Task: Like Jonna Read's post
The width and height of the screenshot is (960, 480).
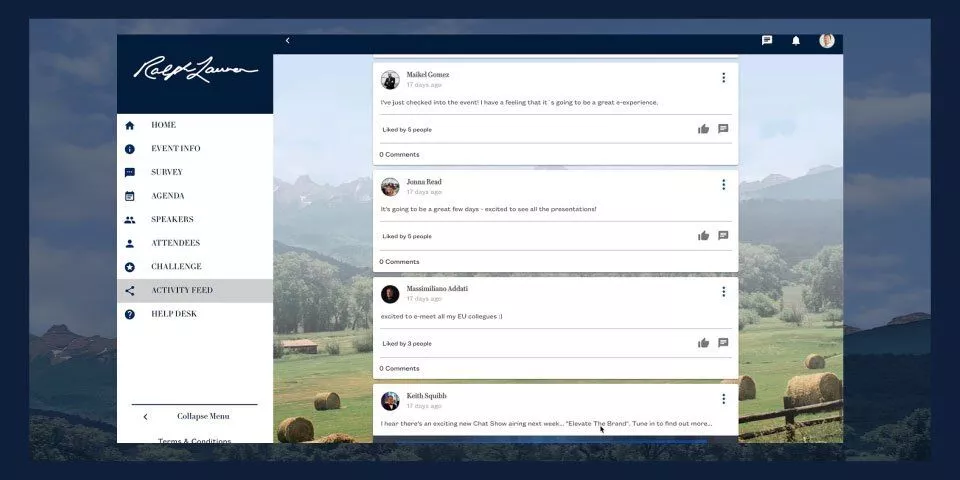Action: pos(703,236)
